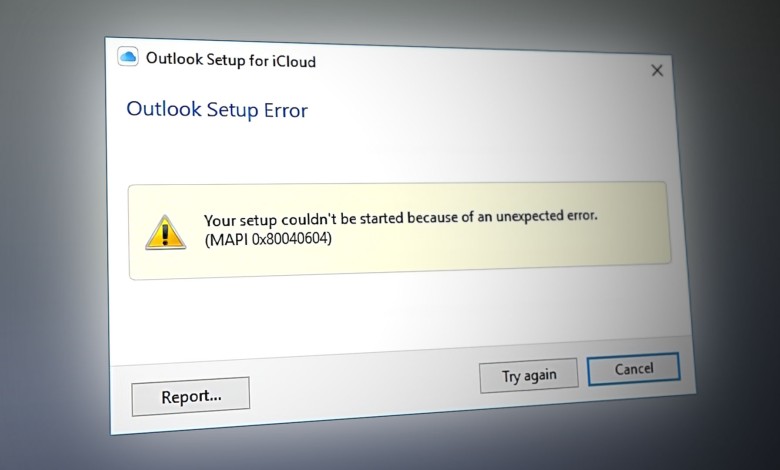
Task: Click the yellow warning triangle icon
Action: (x=165, y=232)
